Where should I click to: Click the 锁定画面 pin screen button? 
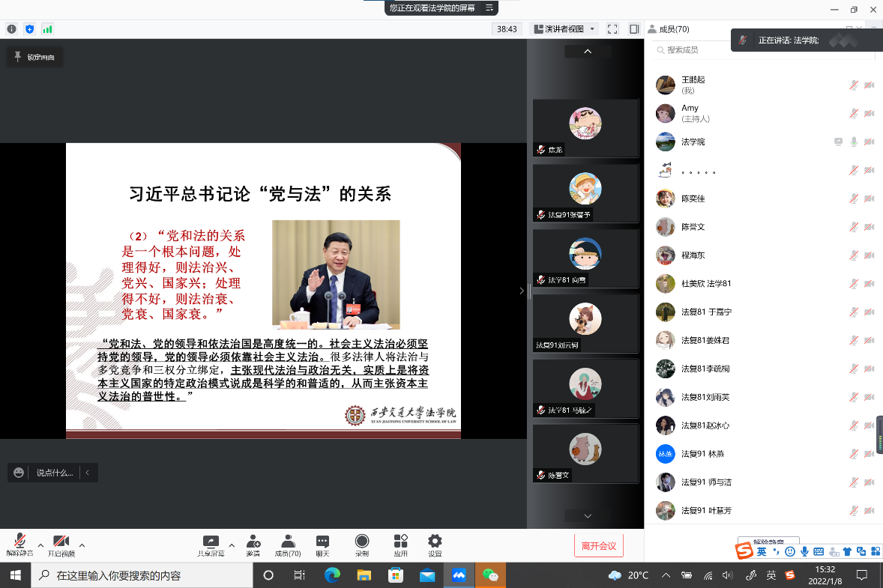pyautogui.click(x=35, y=57)
